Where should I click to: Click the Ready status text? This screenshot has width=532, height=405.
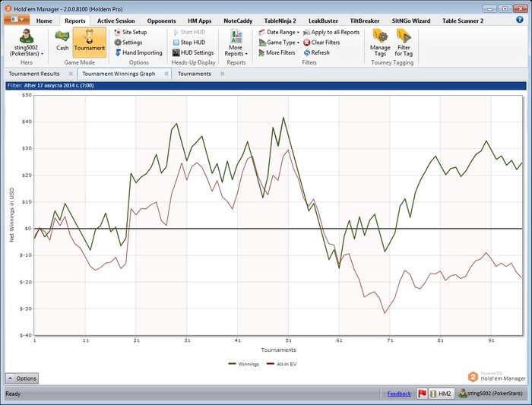[x=13, y=394]
